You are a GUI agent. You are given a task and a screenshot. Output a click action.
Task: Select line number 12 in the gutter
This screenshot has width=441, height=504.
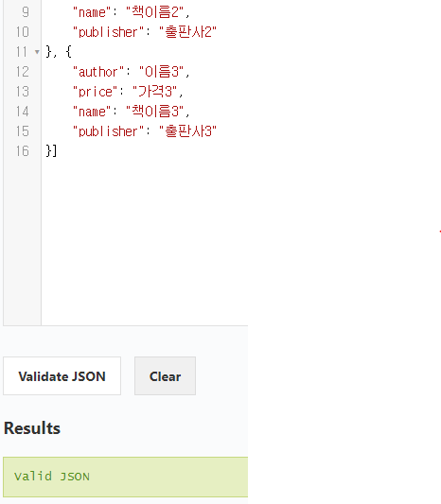(23, 72)
